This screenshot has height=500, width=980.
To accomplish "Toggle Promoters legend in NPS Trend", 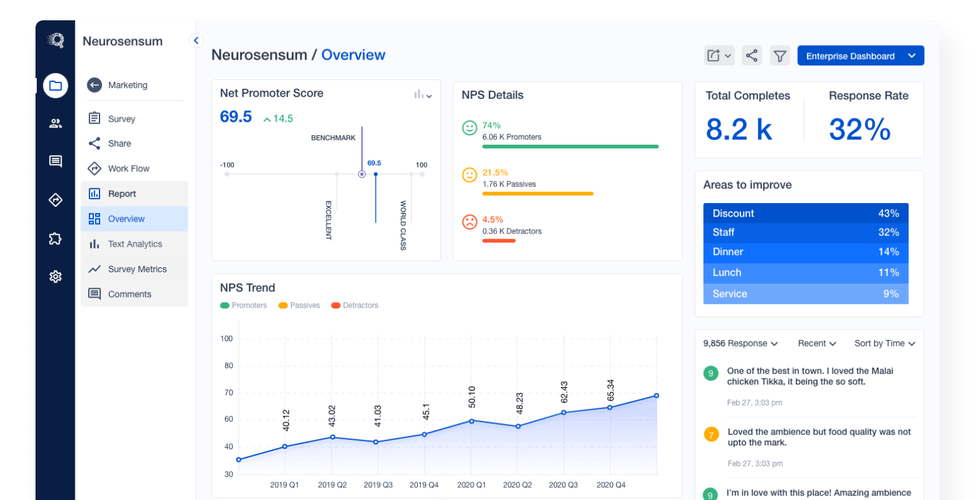I will pyautogui.click(x=243, y=305).
